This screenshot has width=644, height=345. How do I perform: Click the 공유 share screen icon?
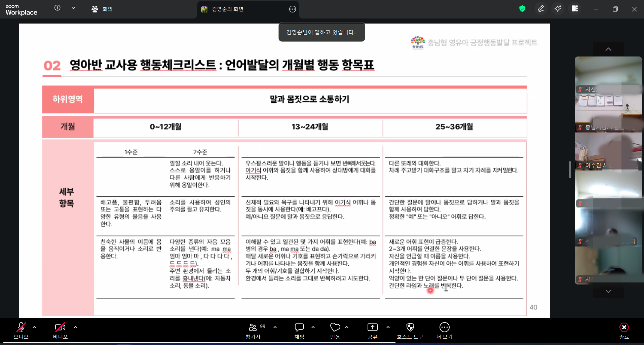372,331
